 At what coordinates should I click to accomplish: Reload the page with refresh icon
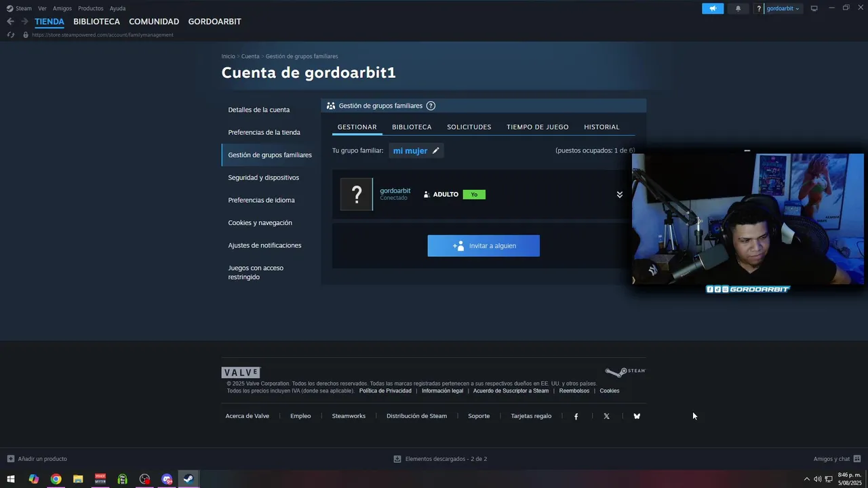[x=10, y=35]
